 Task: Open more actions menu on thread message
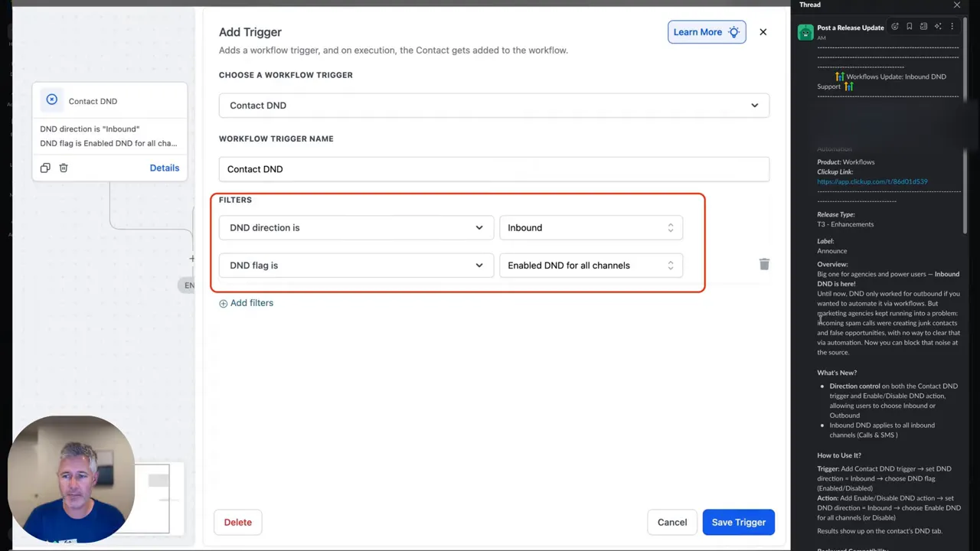click(952, 27)
